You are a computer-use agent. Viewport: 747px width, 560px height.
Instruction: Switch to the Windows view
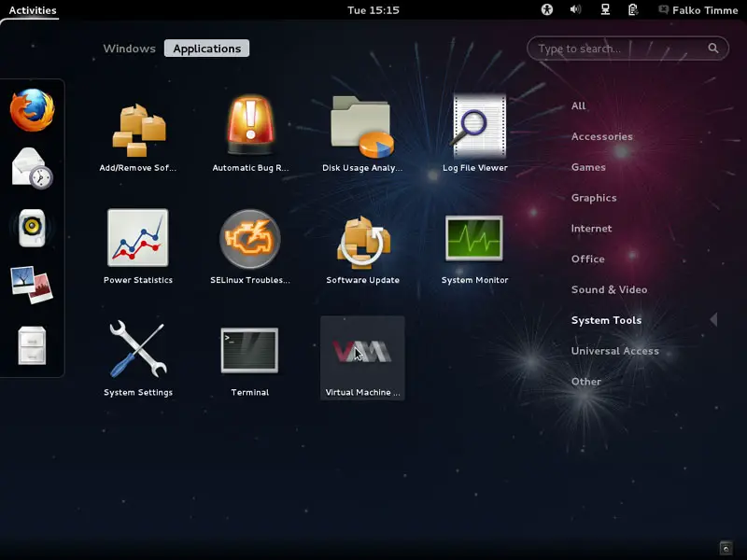tap(129, 49)
